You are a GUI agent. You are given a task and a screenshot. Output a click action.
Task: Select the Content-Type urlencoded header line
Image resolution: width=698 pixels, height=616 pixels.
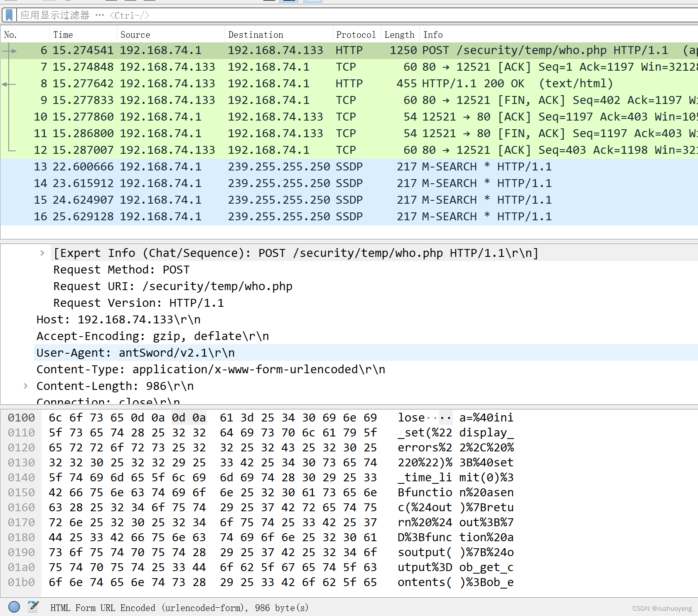pos(211,370)
